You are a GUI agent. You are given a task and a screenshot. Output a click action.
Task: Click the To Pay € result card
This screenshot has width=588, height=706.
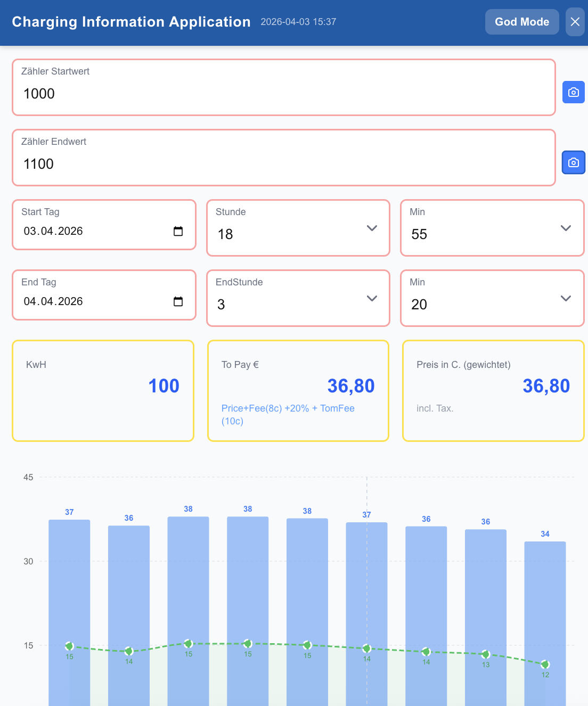pyautogui.click(x=298, y=391)
